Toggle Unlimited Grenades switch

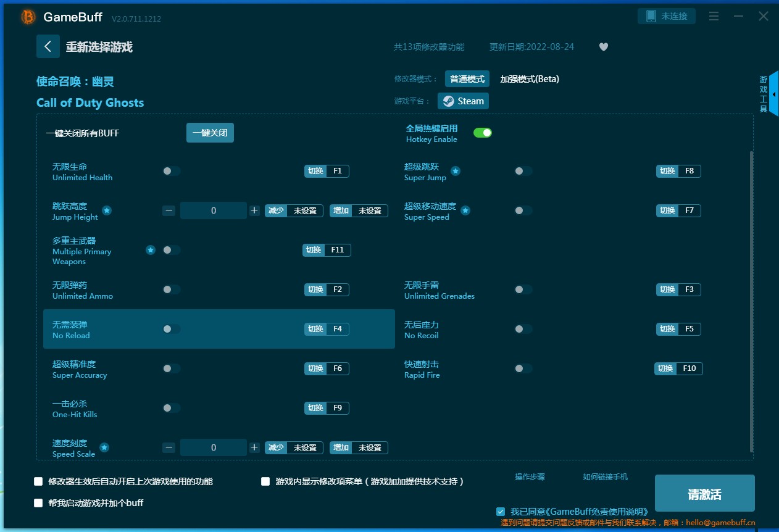click(x=523, y=289)
